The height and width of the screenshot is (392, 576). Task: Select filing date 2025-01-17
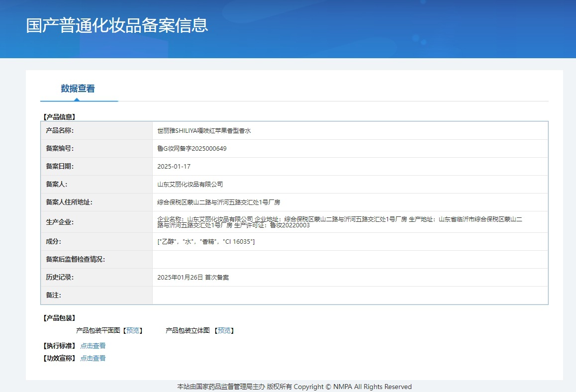coord(174,167)
